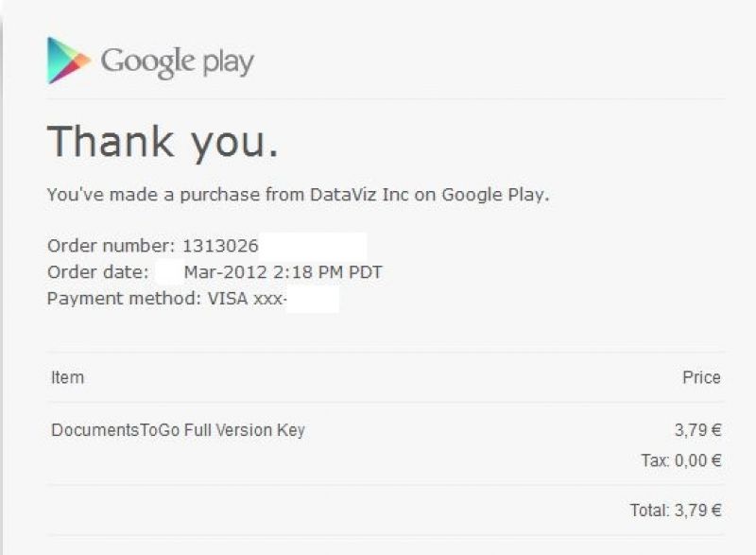Screen dimensions: 756x555
Task: Click the word Google Play in purchase sentence
Action: coord(495,195)
